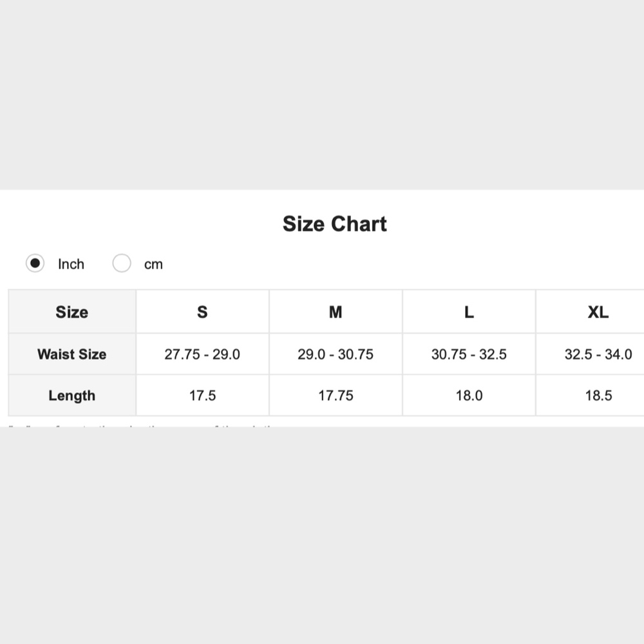This screenshot has height=644, width=644.
Task: Click the L size column header
Action: [x=469, y=312]
